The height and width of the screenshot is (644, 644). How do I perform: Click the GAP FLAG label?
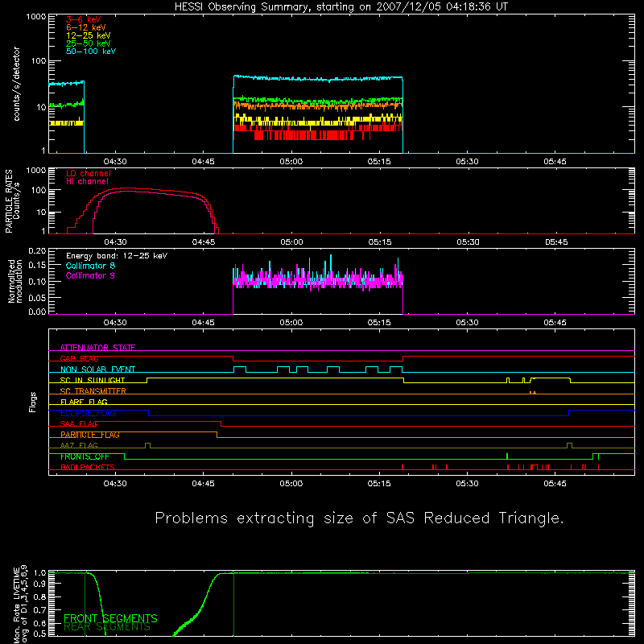click(x=79, y=358)
